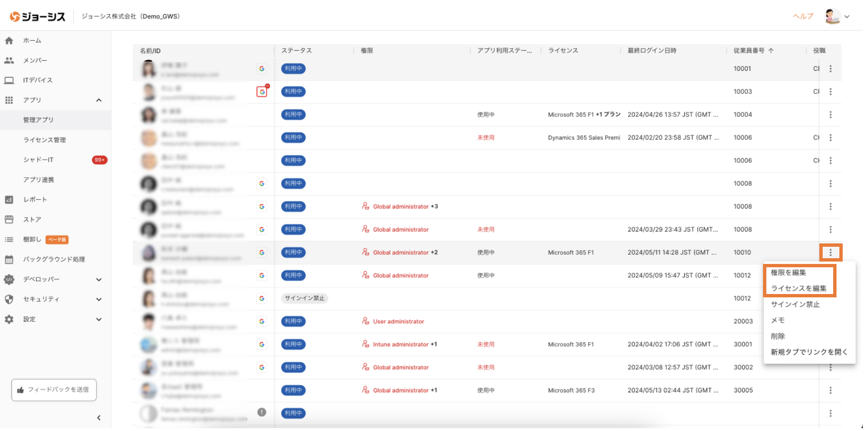The image size is (868, 431).
Task: Sort by 従業員番号 column header
Action: coord(749,51)
